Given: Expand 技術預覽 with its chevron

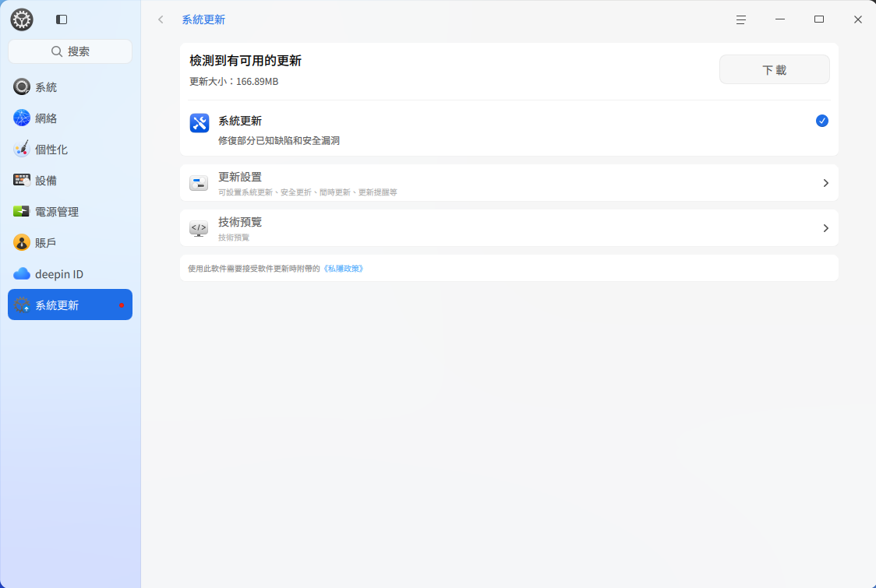Looking at the screenshot, I should [825, 228].
